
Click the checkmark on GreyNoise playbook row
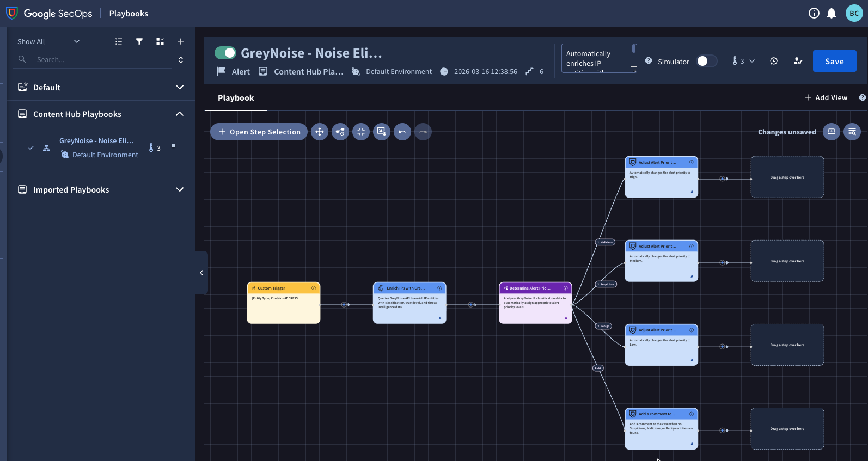(x=31, y=147)
